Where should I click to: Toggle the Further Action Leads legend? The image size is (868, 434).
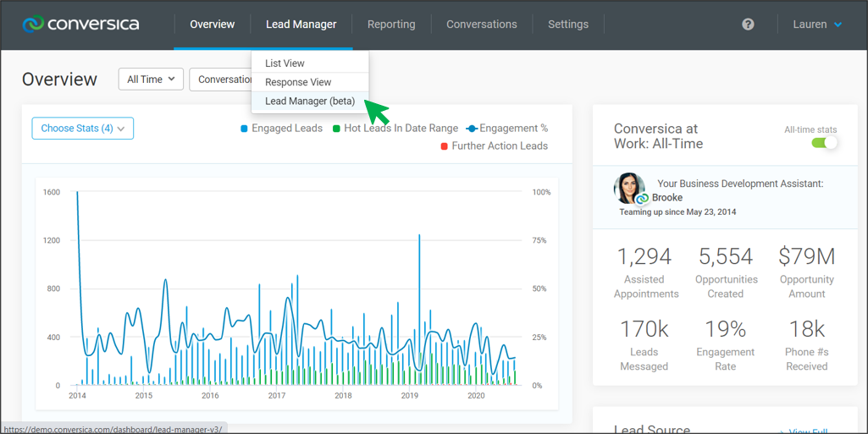click(x=495, y=146)
